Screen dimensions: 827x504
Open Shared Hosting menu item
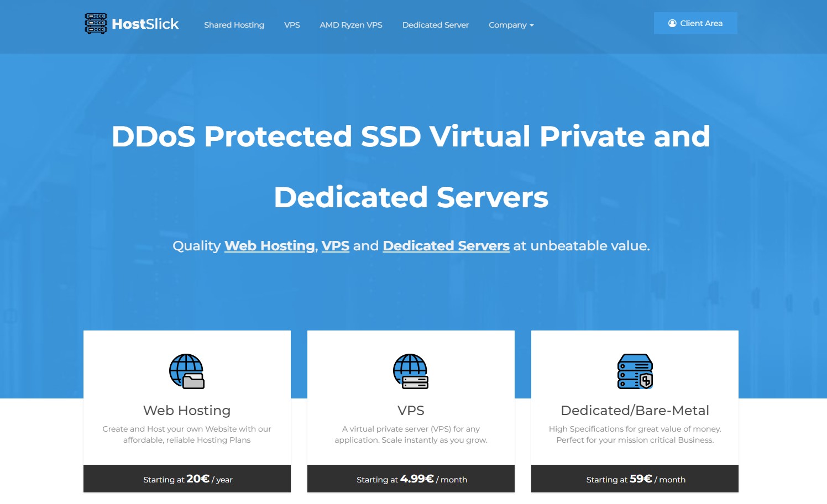(x=234, y=25)
